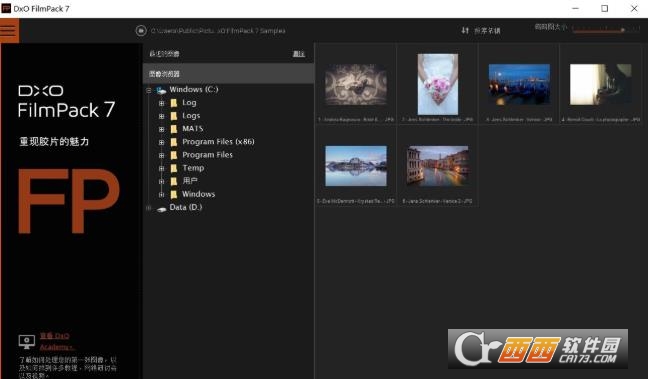The image size is (648, 379).
Task: Open the blue night harbor thumbnail
Action: 519,84
